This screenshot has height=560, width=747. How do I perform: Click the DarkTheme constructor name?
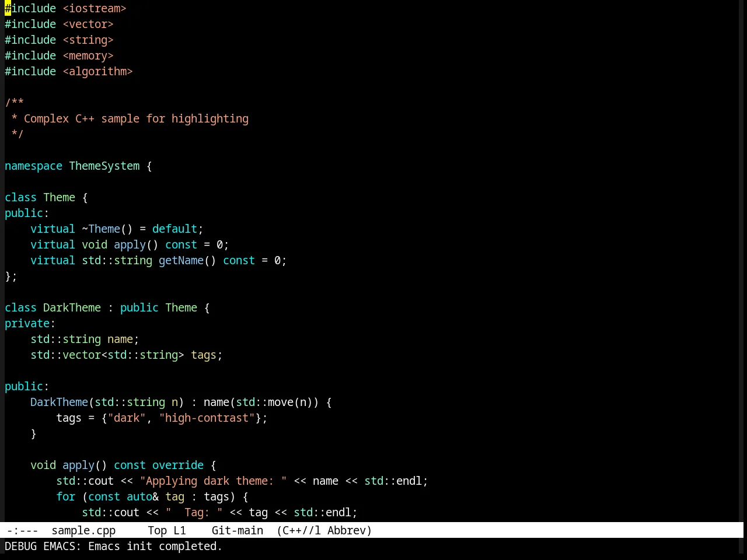pos(59,402)
